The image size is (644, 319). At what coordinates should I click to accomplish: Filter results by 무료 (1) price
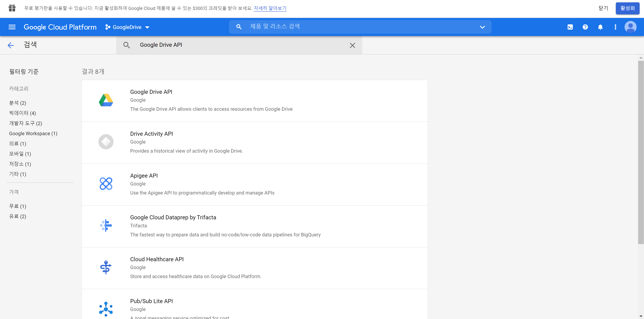[17, 206]
